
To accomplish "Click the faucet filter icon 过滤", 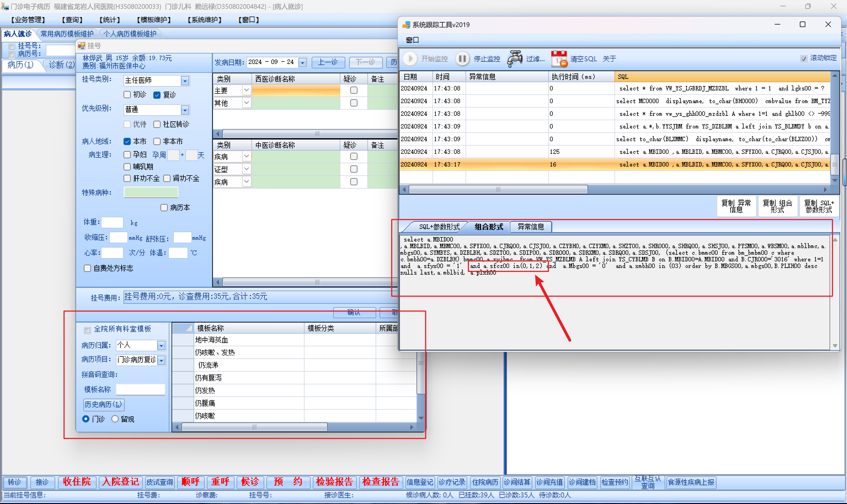I will (515, 59).
